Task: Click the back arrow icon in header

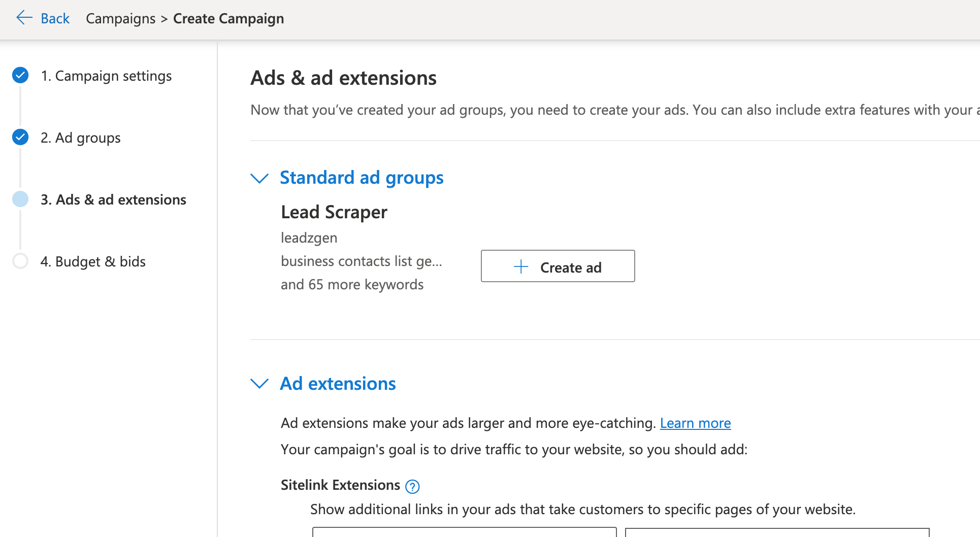Action: (24, 17)
